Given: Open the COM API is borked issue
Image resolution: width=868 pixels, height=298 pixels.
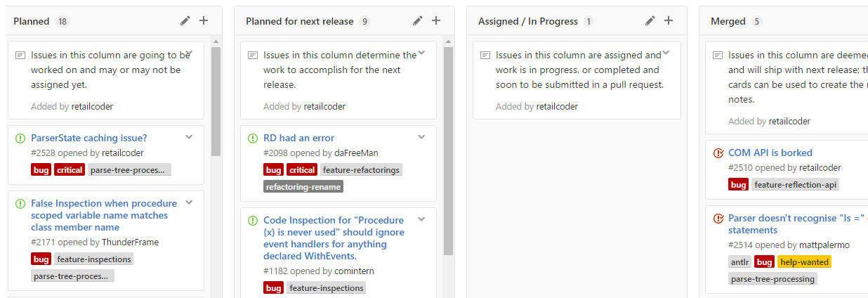Looking at the screenshot, I should coord(770,153).
